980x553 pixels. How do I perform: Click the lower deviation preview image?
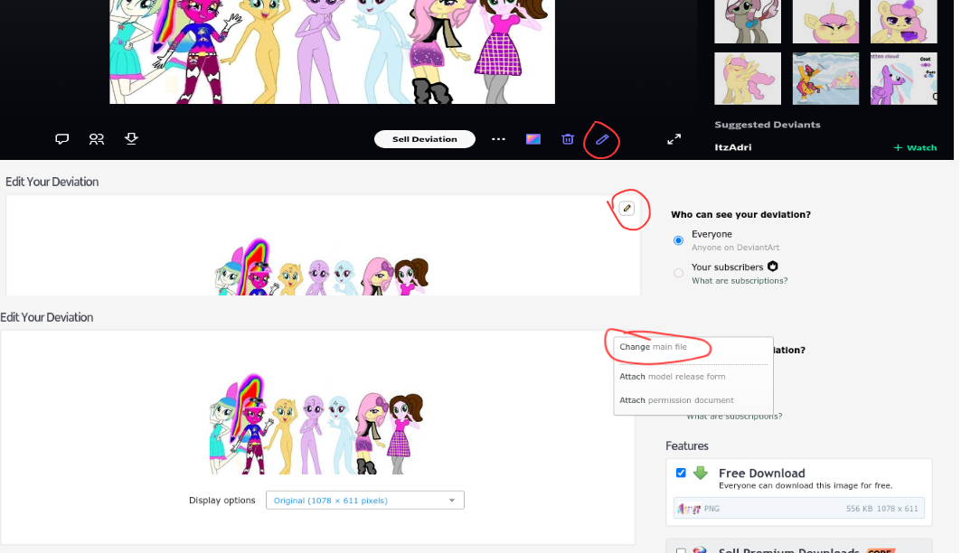(x=317, y=424)
